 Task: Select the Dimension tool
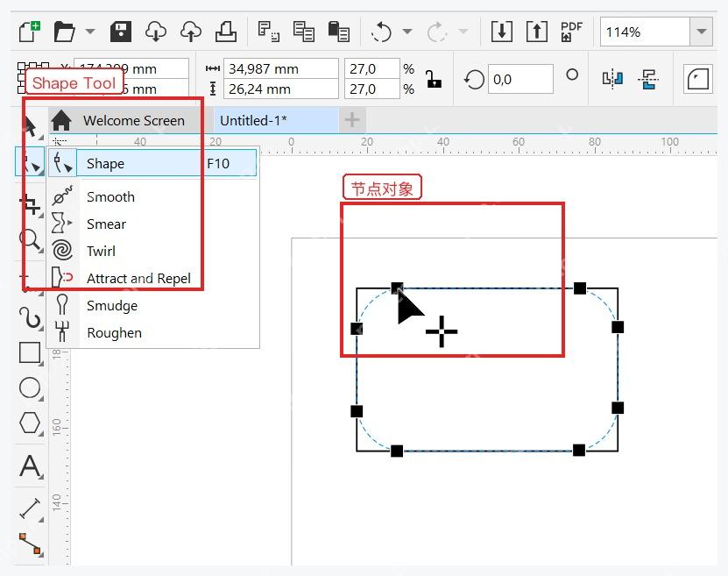point(31,508)
